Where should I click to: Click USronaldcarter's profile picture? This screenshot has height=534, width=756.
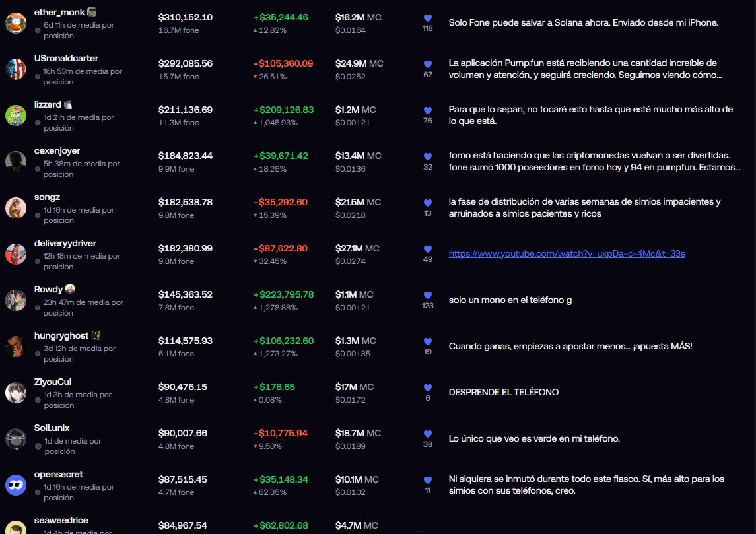[x=16, y=69]
